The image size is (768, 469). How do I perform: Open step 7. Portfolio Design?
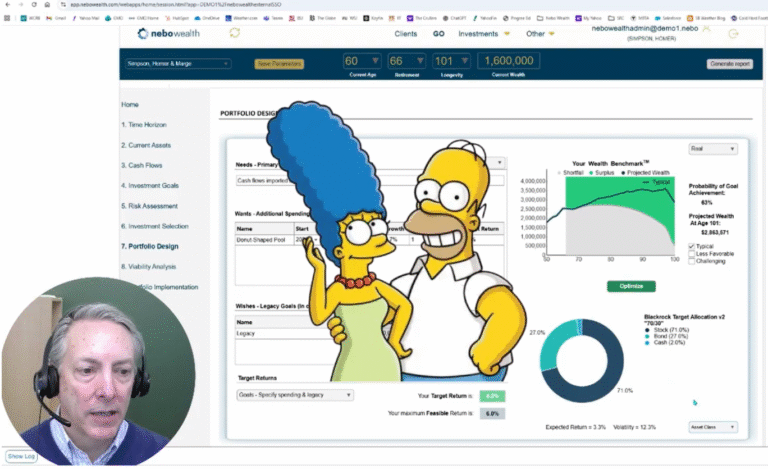coord(150,246)
